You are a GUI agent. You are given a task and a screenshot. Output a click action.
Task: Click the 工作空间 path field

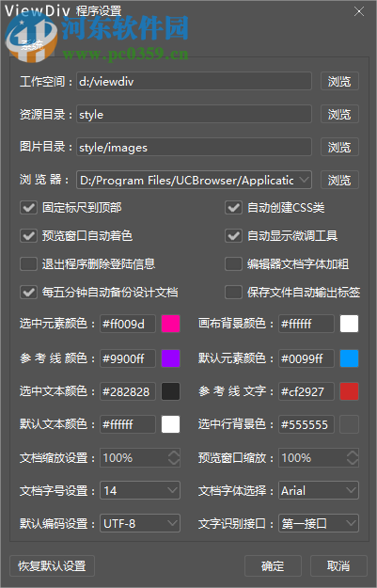194,81
